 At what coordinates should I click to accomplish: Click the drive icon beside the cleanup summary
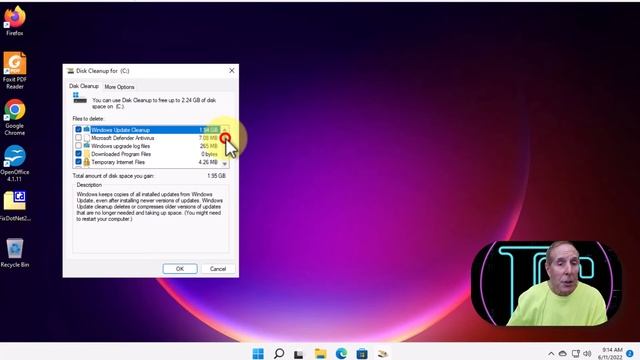[x=80, y=98]
